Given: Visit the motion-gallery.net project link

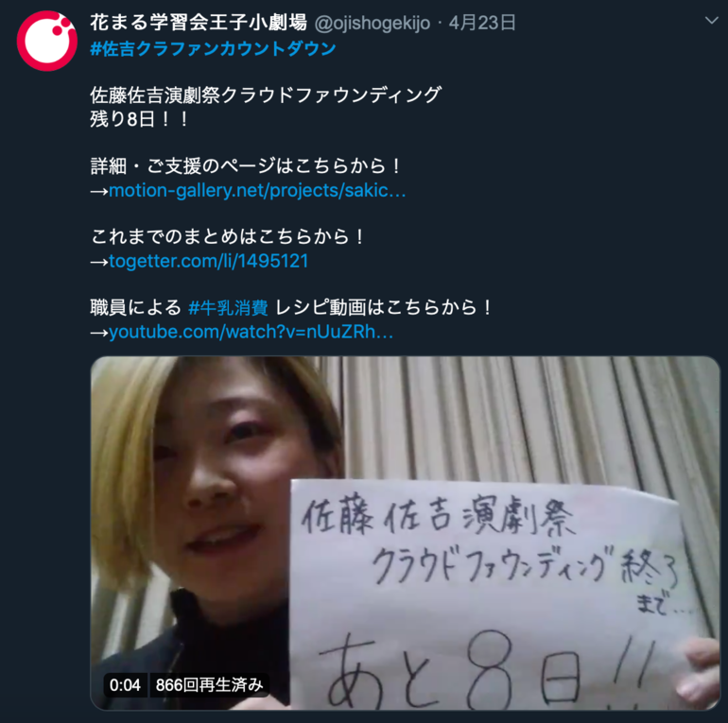Looking at the screenshot, I should pyautogui.click(x=257, y=190).
